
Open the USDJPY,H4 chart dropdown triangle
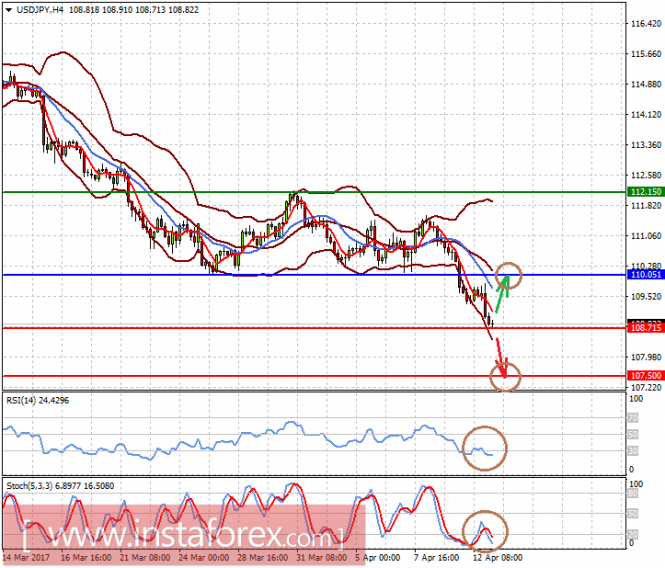[x=8, y=10]
